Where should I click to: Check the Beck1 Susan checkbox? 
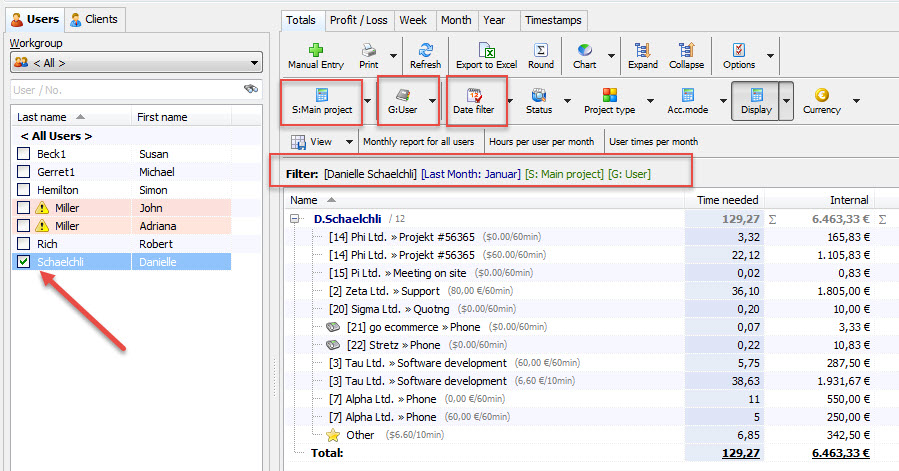[x=24, y=154]
